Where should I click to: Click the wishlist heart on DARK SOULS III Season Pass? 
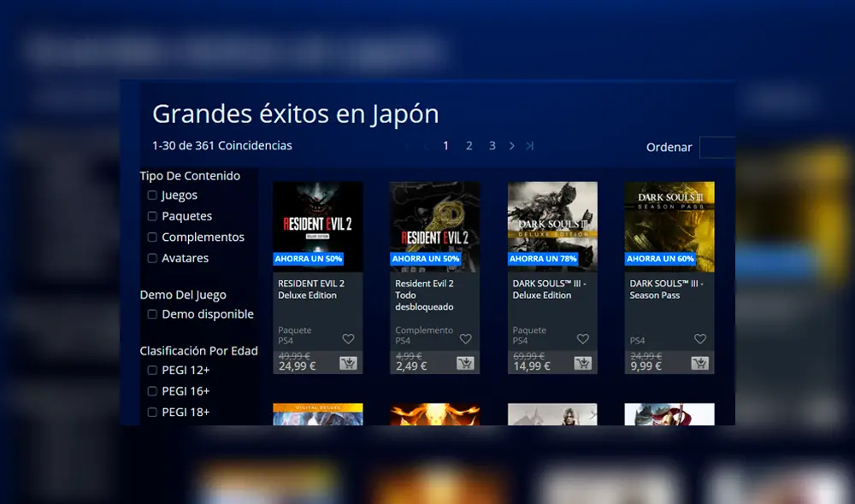coord(699,338)
